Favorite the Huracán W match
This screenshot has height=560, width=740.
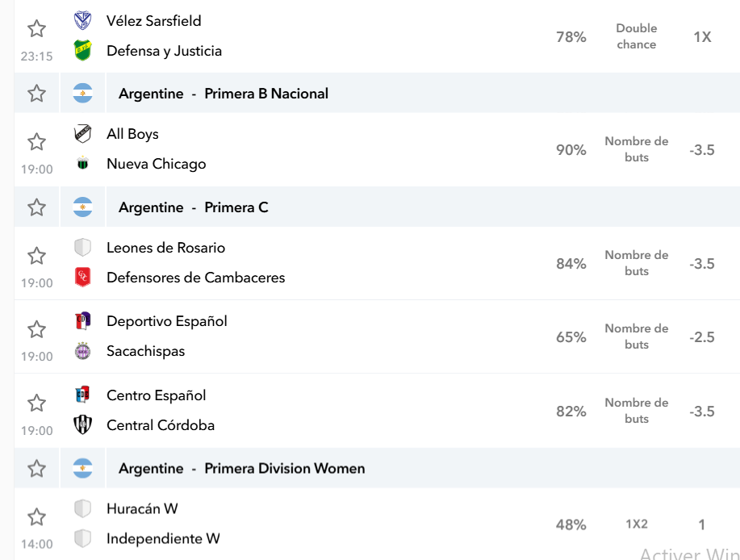click(36, 517)
